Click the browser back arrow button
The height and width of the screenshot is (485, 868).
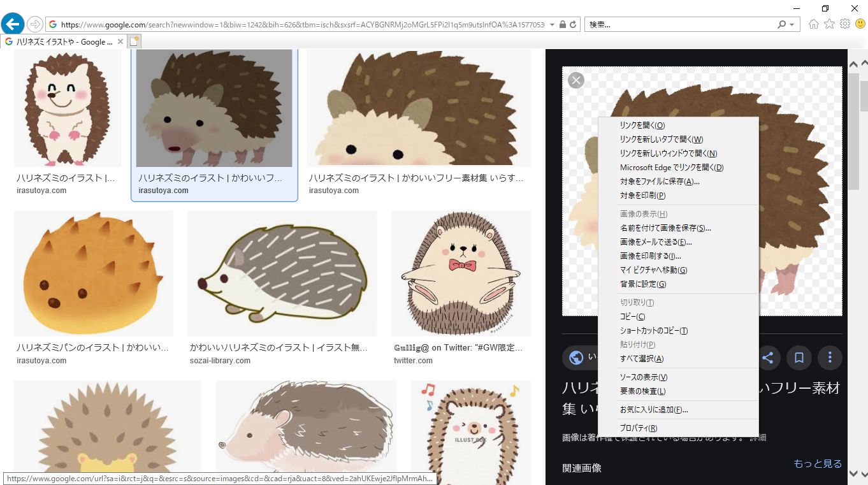pos(12,24)
